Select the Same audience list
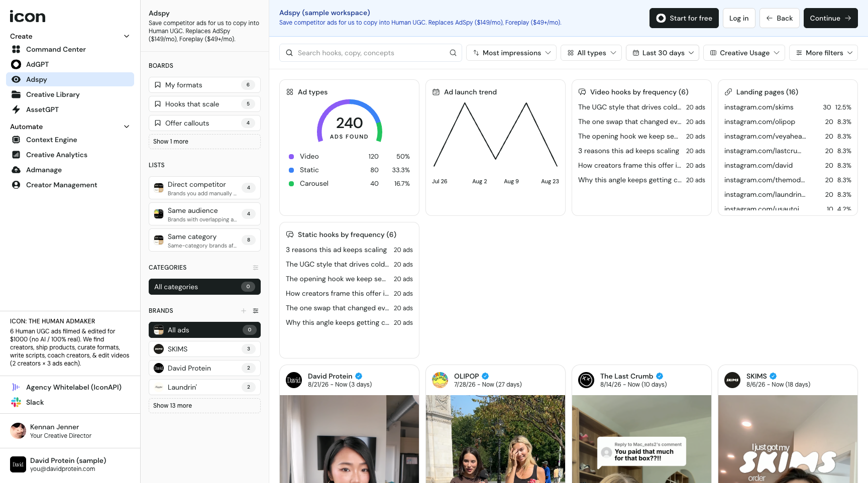This screenshot has height=483, width=868. (204, 214)
